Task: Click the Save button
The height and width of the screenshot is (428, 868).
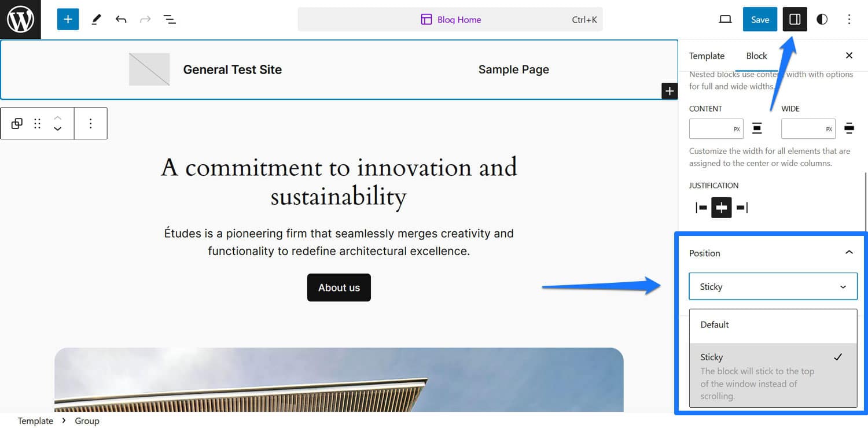Action: pos(760,20)
